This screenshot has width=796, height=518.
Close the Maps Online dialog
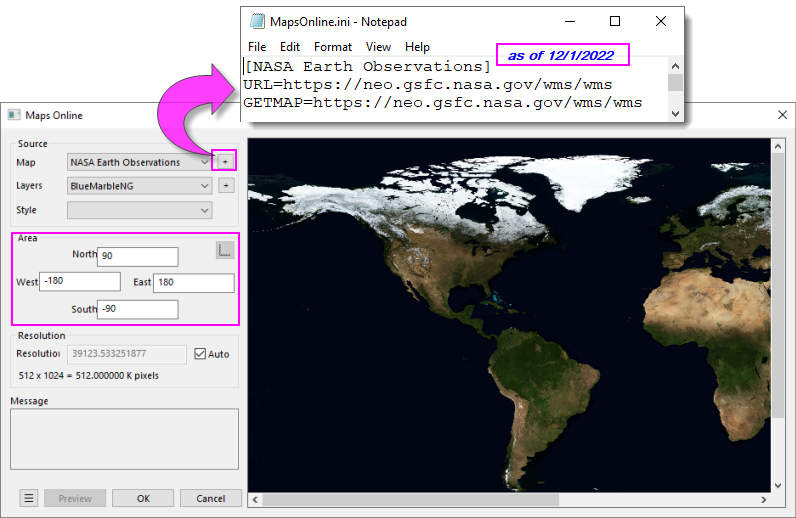(782, 115)
